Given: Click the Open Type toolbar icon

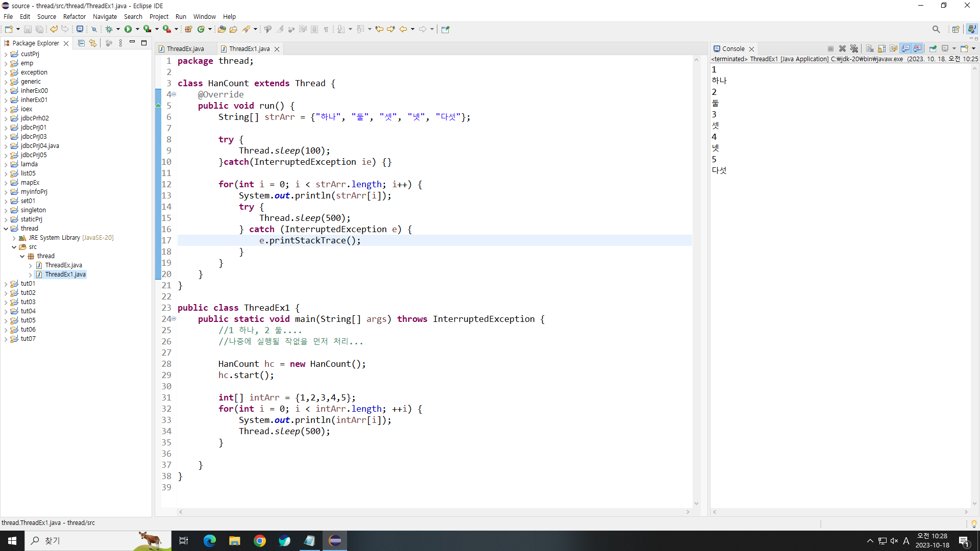Looking at the screenshot, I should click(222, 29).
